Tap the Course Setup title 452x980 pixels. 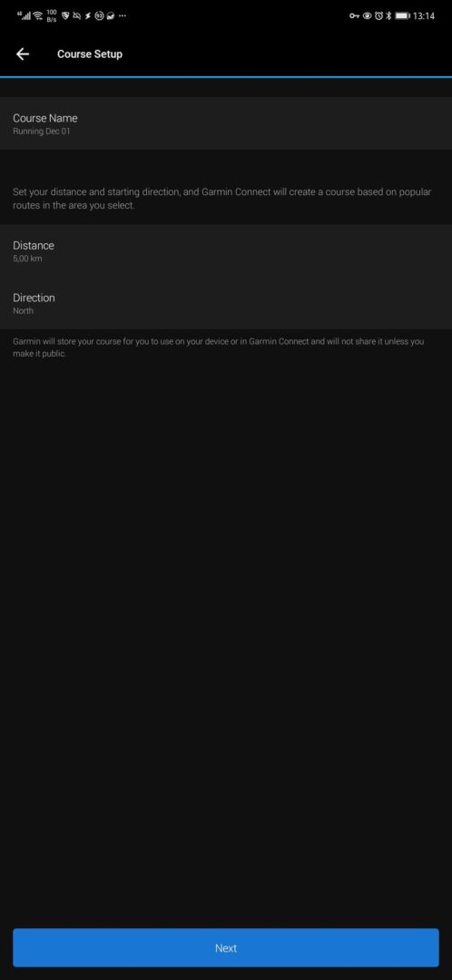pos(89,54)
